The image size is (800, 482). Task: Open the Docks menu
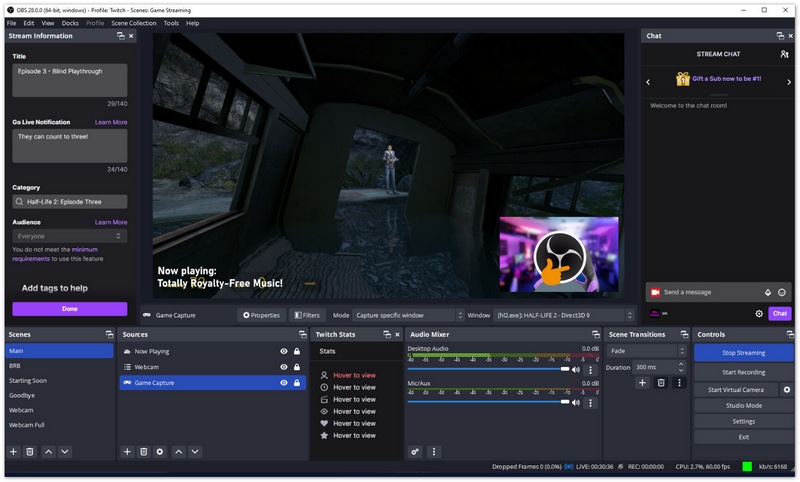click(70, 23)
